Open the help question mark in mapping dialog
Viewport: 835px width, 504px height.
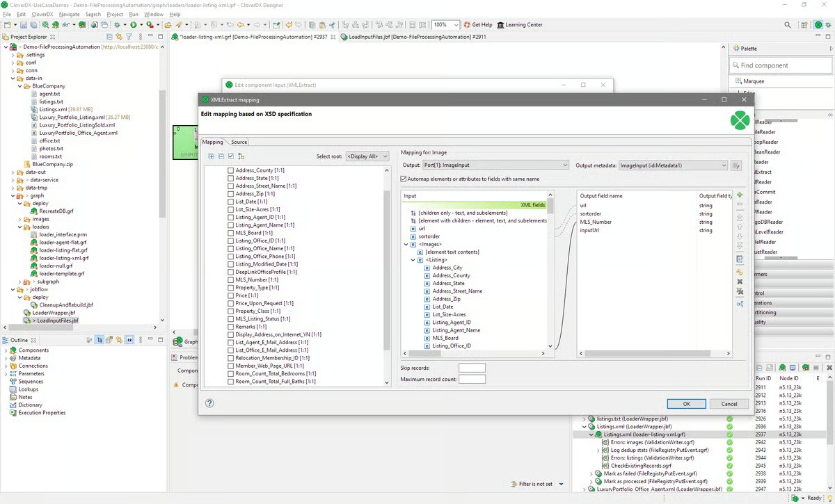[x=209, y=403]
